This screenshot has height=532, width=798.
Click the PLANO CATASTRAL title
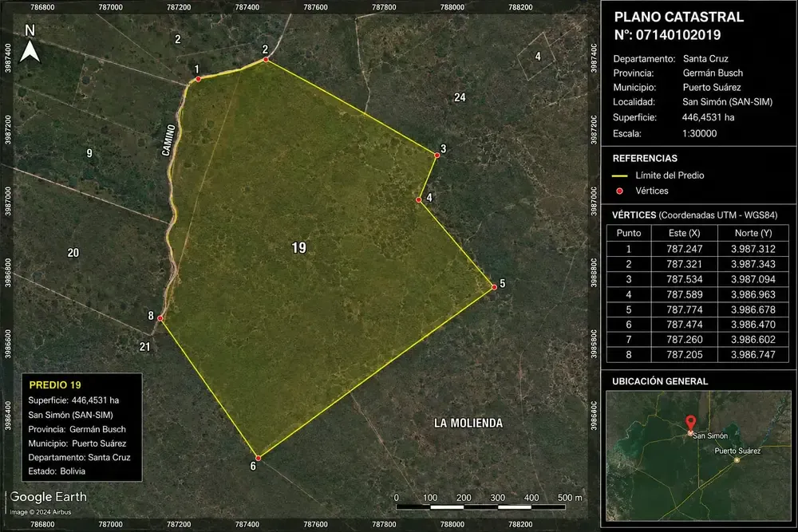click(678, 17)
